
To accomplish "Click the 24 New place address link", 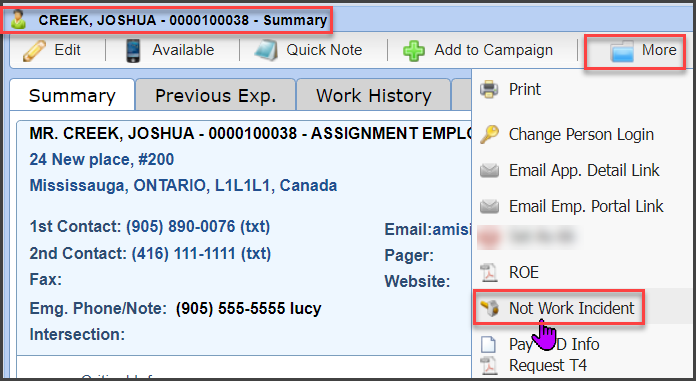I will point(102,159).
